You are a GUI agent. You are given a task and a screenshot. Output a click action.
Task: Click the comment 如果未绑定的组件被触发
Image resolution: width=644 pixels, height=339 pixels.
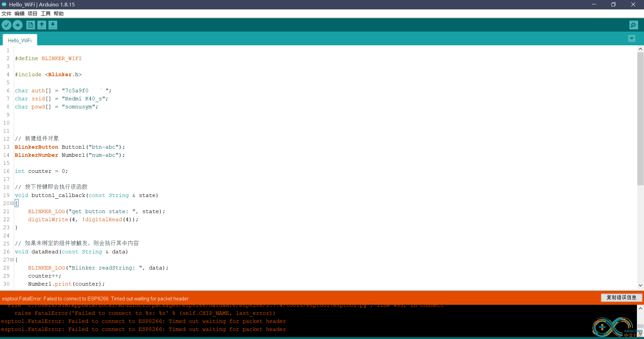(77, 243)
